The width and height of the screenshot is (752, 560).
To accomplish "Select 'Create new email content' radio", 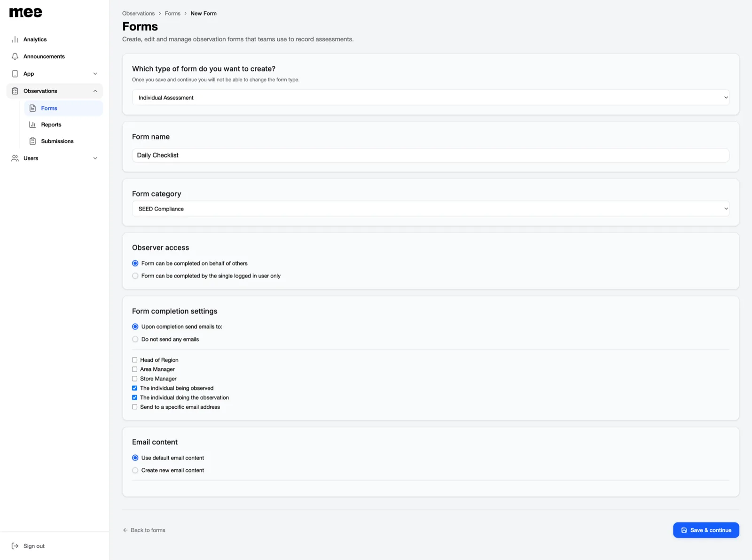I will tap(135, 470).
